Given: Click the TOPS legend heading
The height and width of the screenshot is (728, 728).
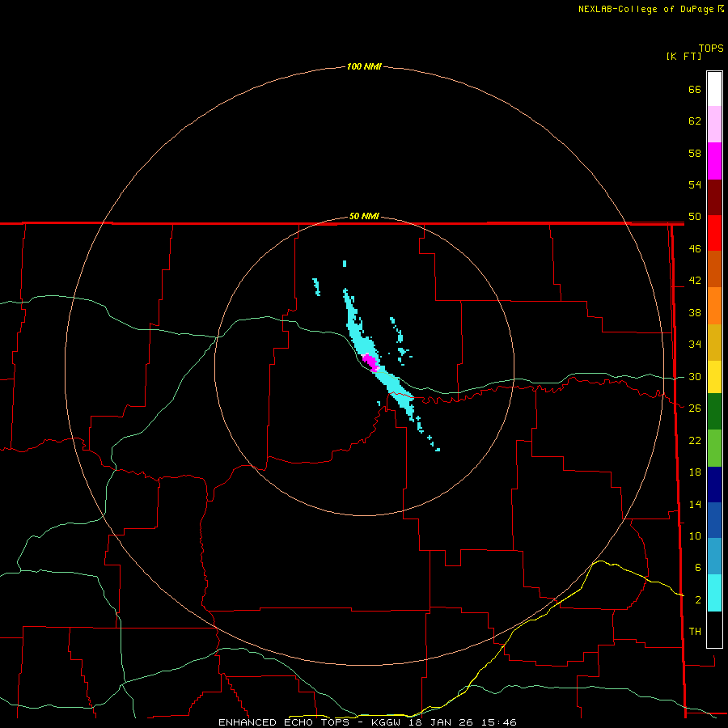Looking at the screenshot, I should pyautogui.click(x=711, y=48).
